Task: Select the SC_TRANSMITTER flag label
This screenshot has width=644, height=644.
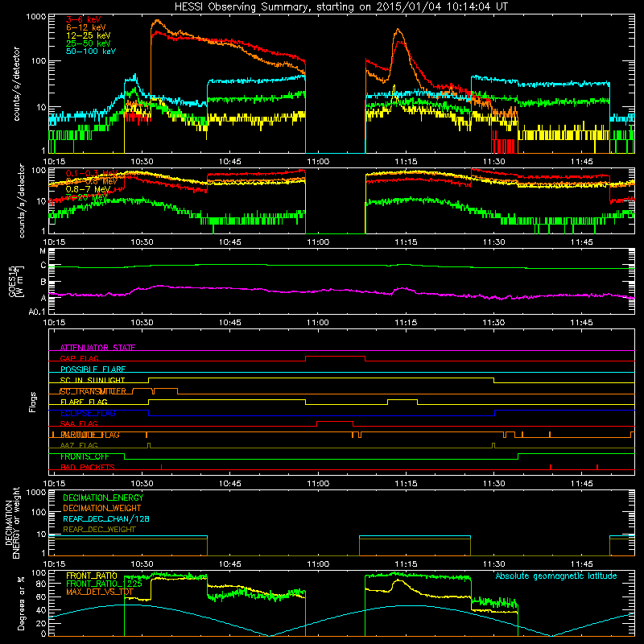Action: coord(93,391)
